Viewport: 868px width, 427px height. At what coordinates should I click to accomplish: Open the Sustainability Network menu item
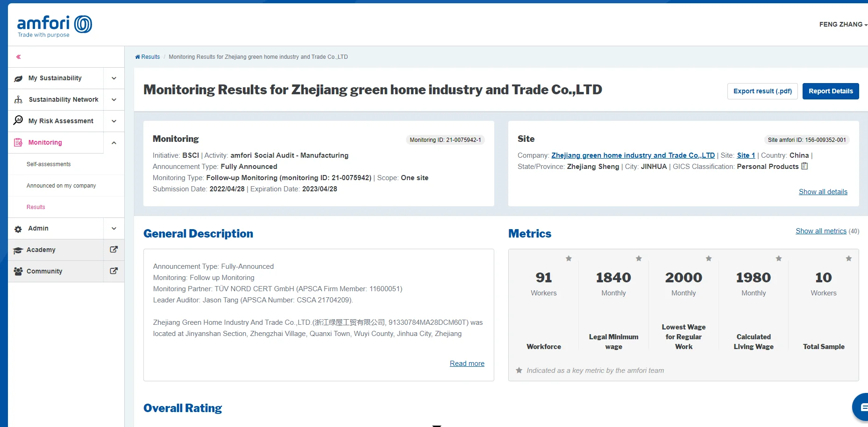click(x=56, y=100)
